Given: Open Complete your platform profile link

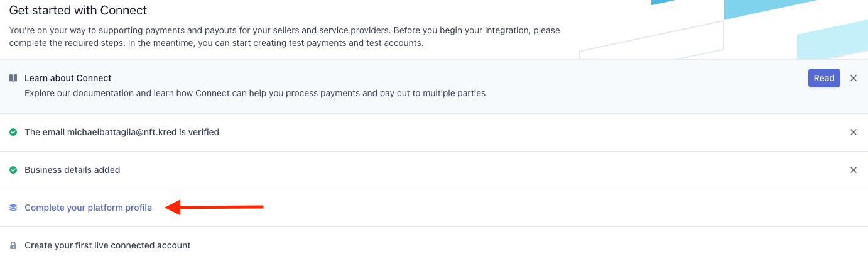Looking at the screenshot, I should click(x=88, y=208).
